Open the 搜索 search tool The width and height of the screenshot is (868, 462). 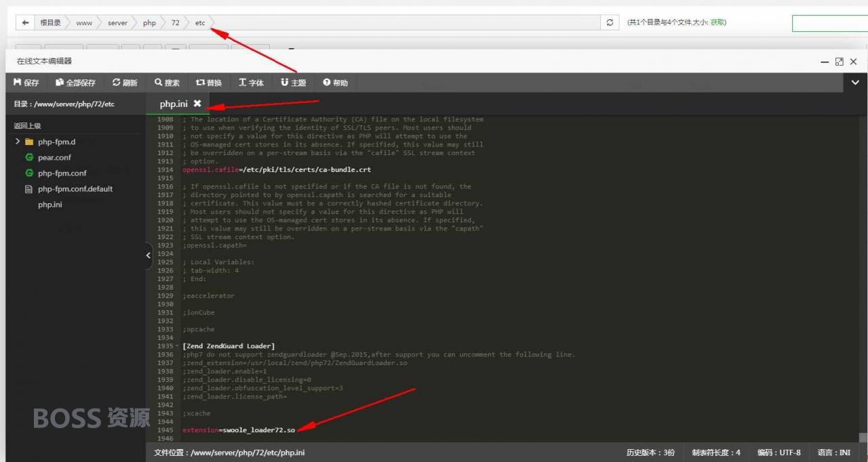tap(167, 83)
